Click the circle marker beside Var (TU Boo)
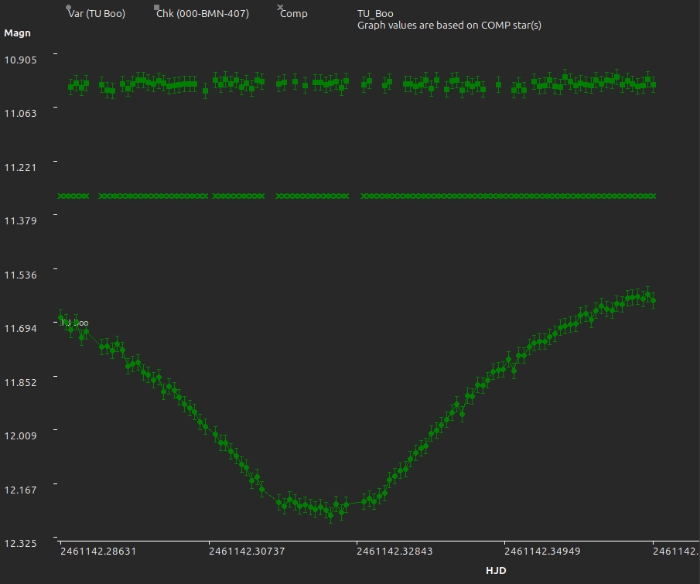The image size is (700, 584). click(69, 8)
